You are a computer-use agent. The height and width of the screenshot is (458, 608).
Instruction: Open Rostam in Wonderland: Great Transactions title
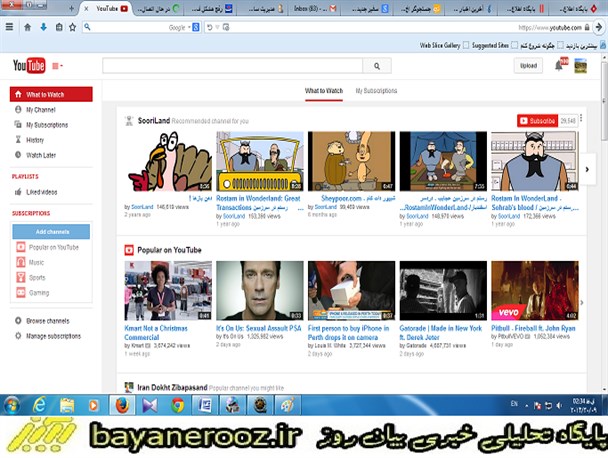click(x=258, y=203)
